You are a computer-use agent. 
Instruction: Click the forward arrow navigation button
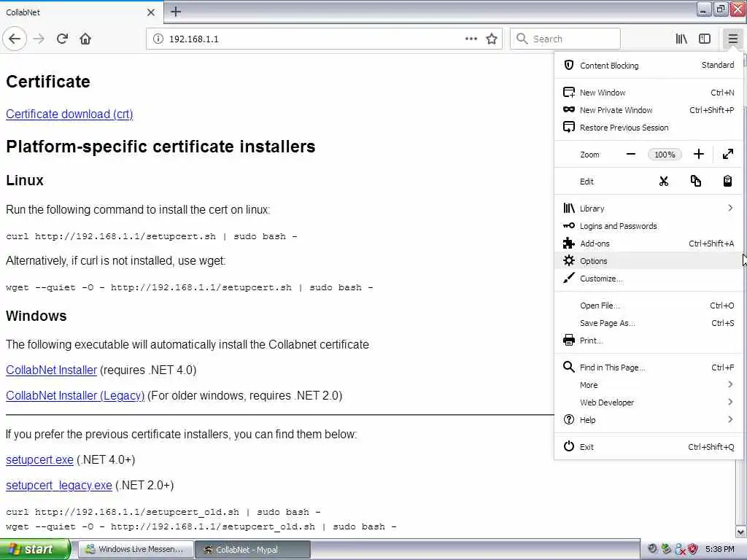point(39,39)
